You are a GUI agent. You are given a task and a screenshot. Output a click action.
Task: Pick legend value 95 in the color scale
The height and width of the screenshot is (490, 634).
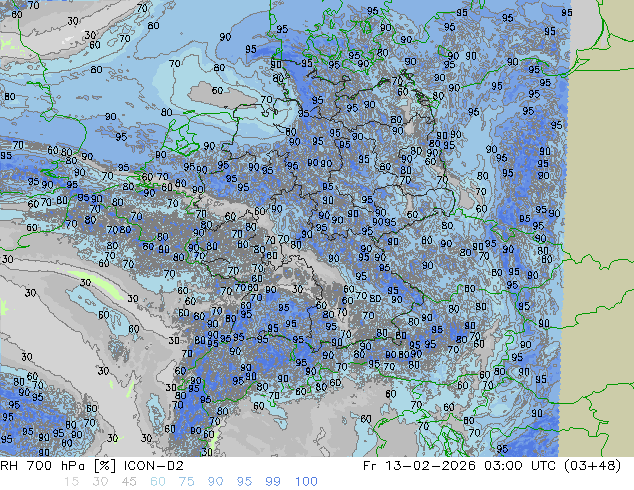[x=244, y=482]
